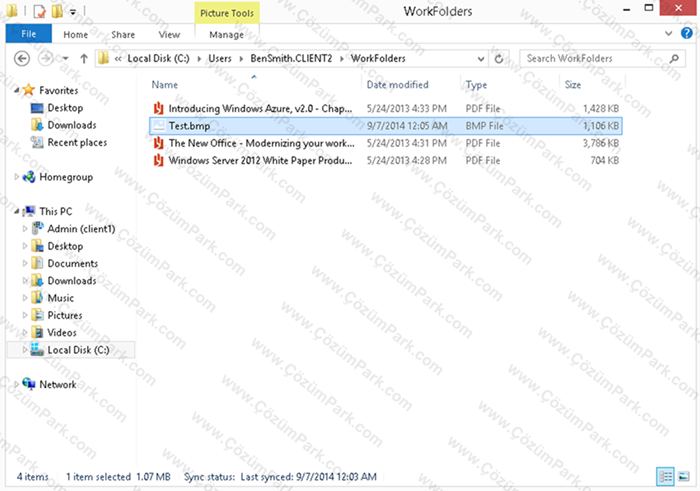Click WorkFolders breadcrumb in address bar
Viewport: 700px width, 491px height.
pos(378,58)
